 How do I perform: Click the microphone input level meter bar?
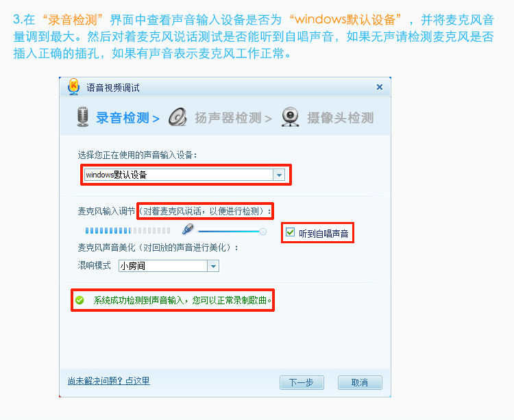pos(127,231)
